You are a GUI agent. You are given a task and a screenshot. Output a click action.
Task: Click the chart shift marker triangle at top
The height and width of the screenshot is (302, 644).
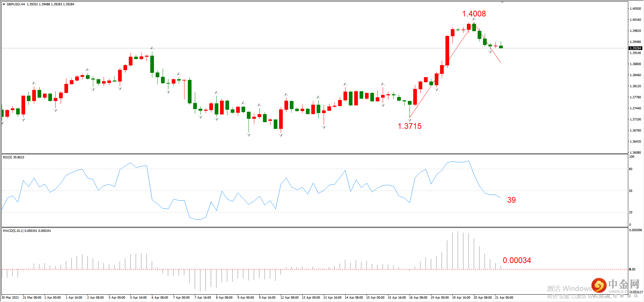[502, 2]
